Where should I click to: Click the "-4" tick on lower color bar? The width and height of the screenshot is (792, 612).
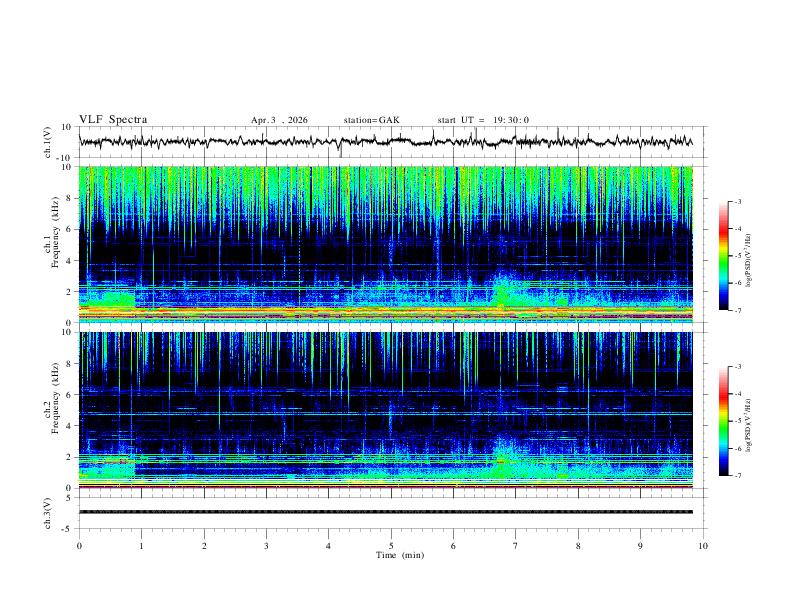coord(737,394)
